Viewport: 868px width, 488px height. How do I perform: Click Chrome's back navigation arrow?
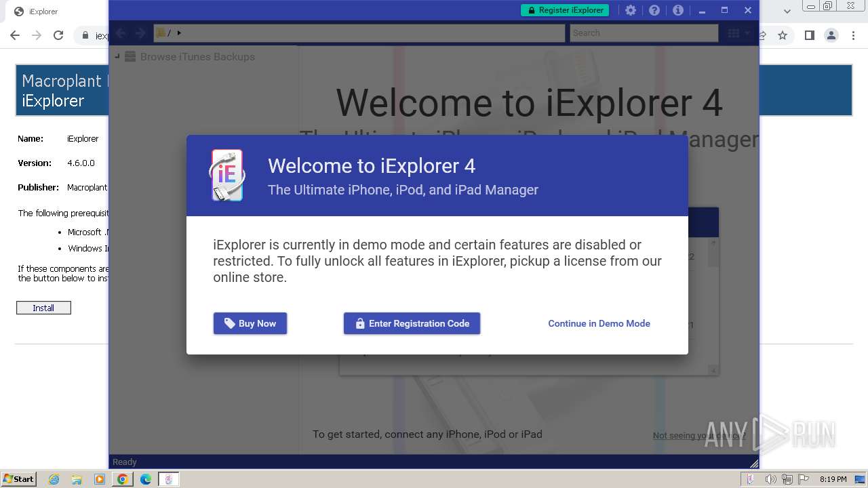[x=15, y=35]
